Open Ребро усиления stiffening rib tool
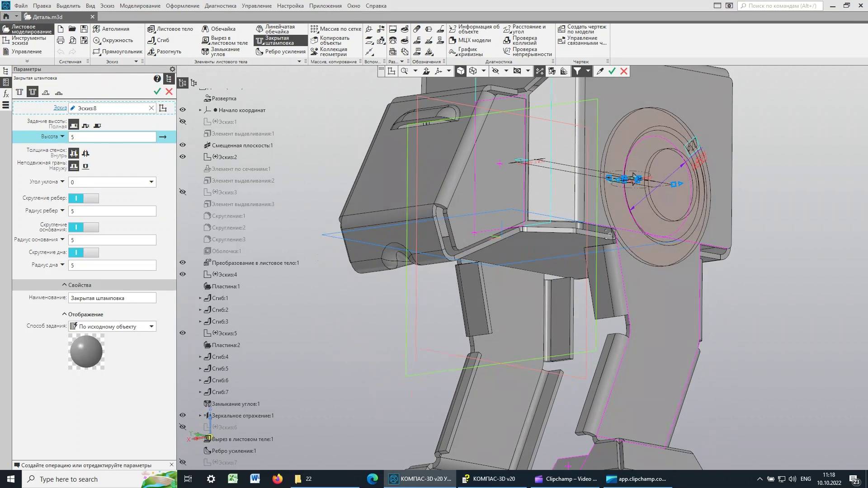 click(281, 52)
